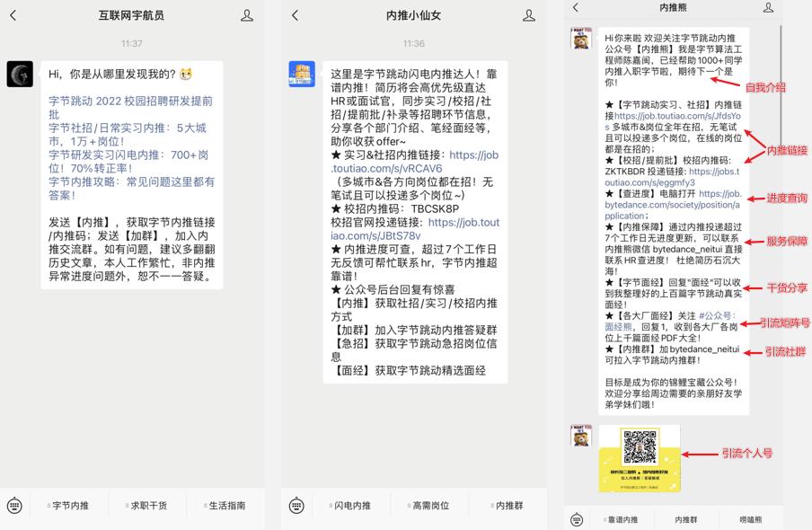812x530 pixels.
Task: Switch to keyboard in 内推小仙女 chat
Action: coord(296,505)
